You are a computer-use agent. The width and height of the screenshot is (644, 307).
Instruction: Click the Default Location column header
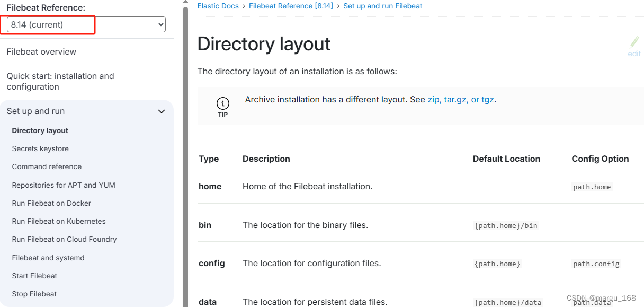pos(506,159)
